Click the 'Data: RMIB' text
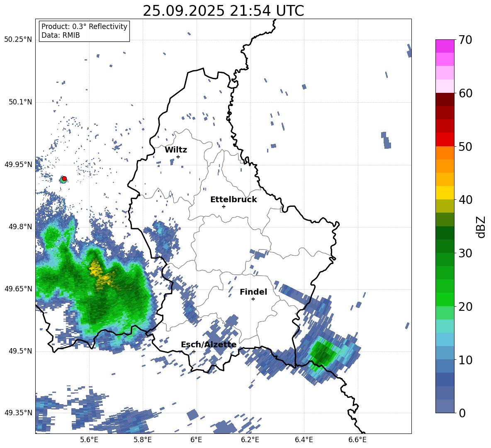Viewport: 491px width, 448px height. click(x=61, y=35)
